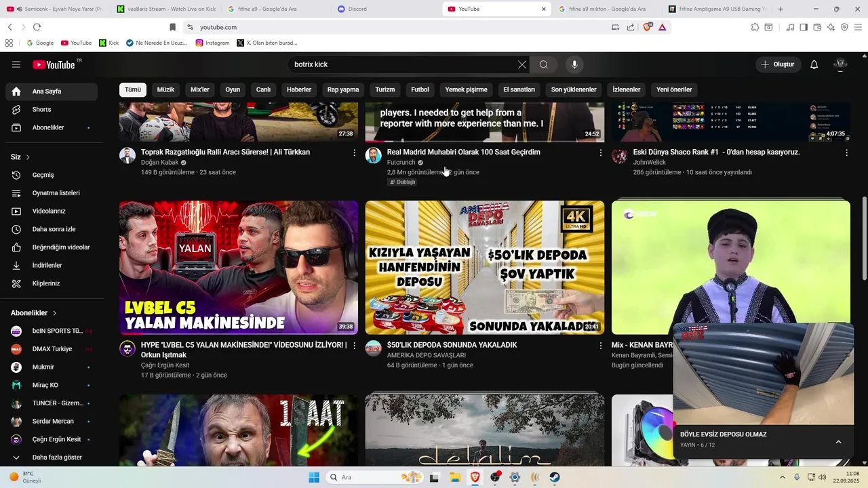Viewport: 868px width, 488px height.
Task: Click the page vertical scrollbar
Action: tap(864, 238)
